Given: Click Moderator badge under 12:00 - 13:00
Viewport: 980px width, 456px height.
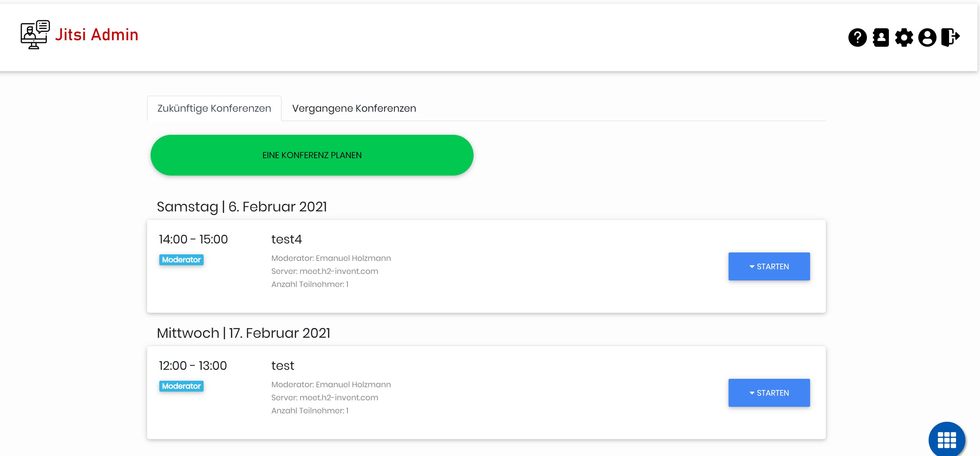Looking at the screenshot, I should click(x=182, y=386).
